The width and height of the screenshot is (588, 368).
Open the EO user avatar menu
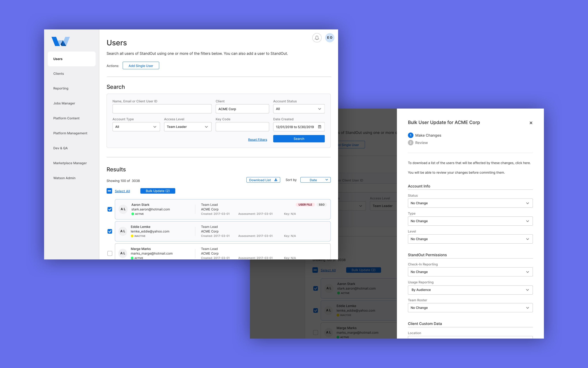(330, 38)
